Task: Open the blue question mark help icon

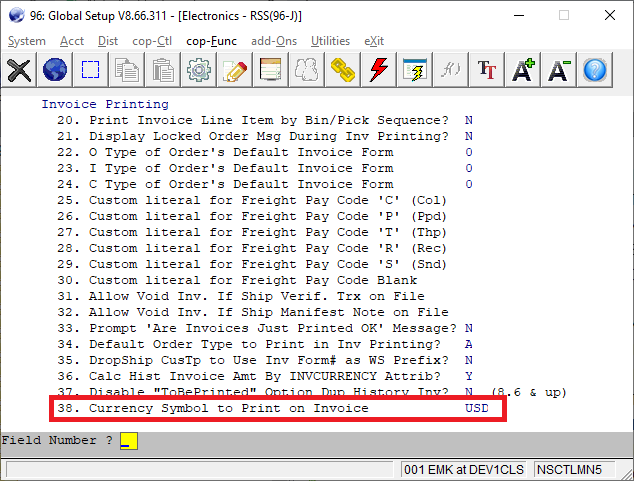Action: pos(595,70)
